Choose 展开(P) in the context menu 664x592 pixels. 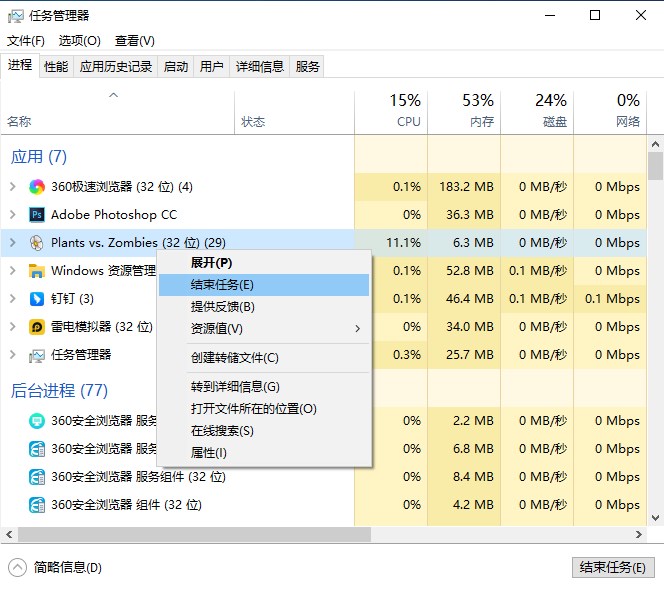pos(264,263)
